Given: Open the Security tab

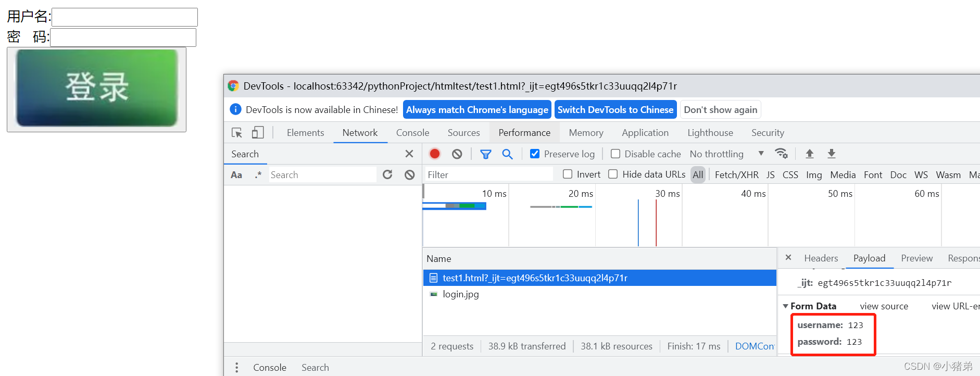Looking at the screenshot, I should click(768, 133).
